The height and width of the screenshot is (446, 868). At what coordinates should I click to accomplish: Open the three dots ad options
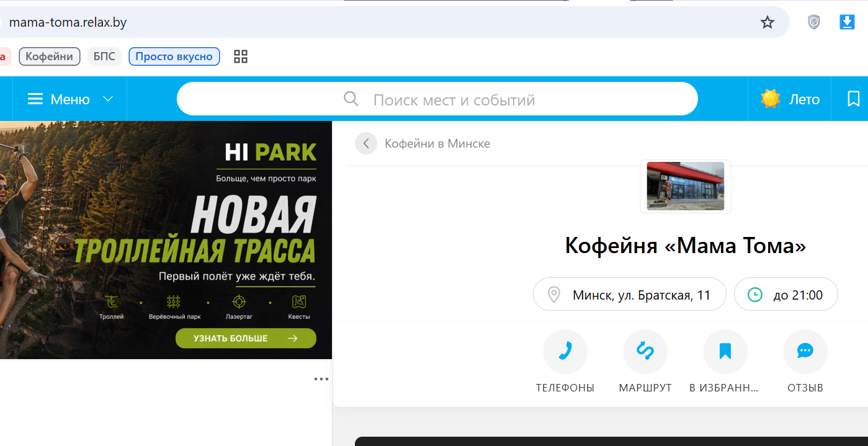coord(321,378)
